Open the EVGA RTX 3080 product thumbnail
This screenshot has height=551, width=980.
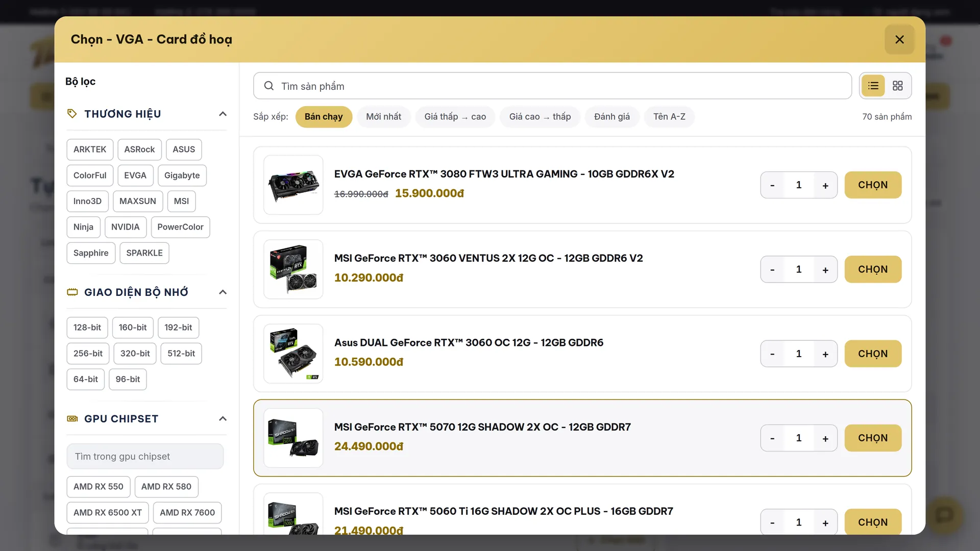293,185
